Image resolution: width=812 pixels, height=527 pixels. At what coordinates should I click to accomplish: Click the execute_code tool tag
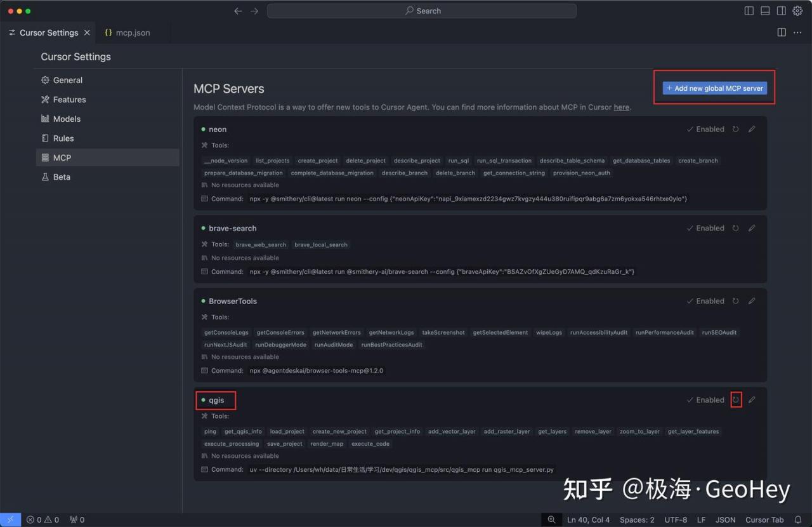click(x=370, y=444)
